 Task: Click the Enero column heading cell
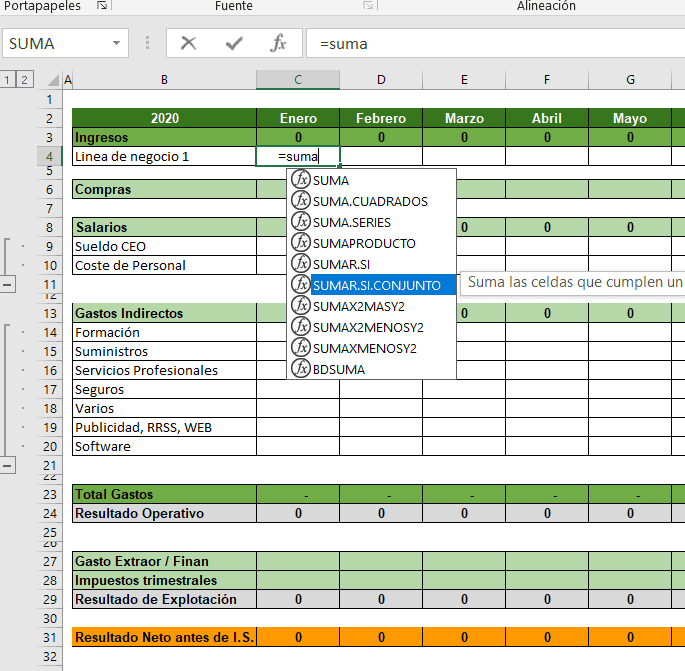(298, 118)
